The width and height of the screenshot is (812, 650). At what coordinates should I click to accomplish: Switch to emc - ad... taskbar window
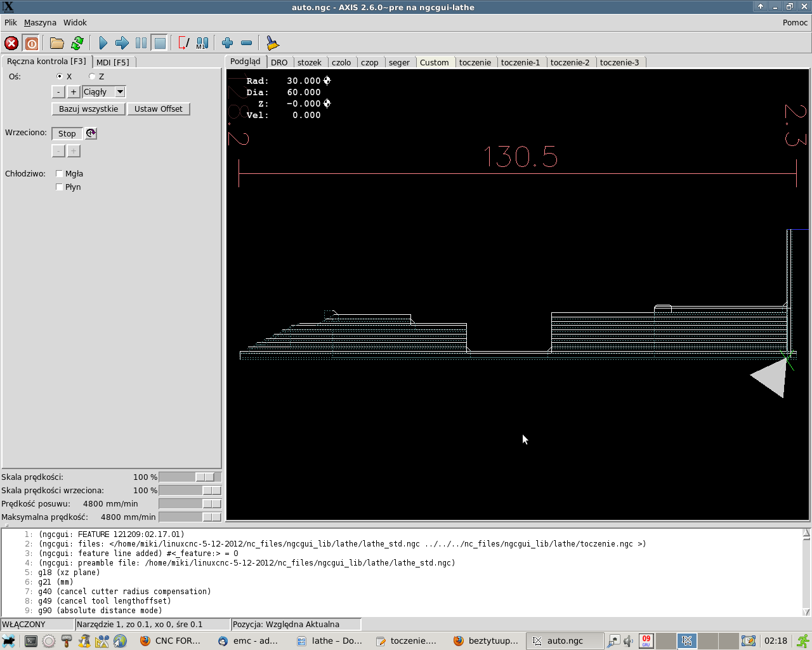coord(249,641)
